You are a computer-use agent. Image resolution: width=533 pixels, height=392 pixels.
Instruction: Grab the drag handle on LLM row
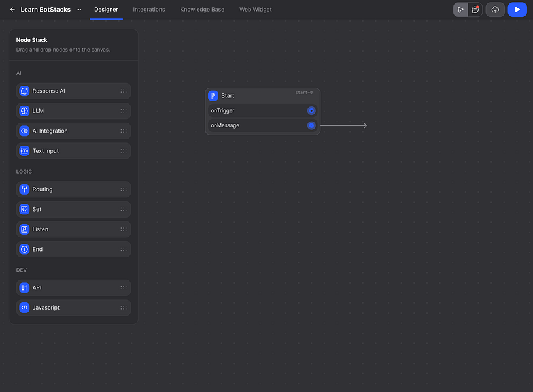click(x=124, y=111)
